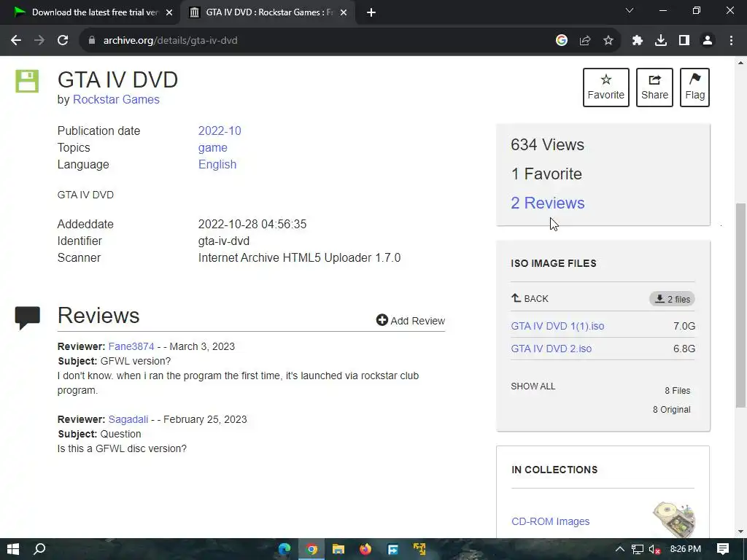Click the 2022-10 publication date link
Image resolution: width=747 pixels, height=560 pixels.
tap(220, 131)
